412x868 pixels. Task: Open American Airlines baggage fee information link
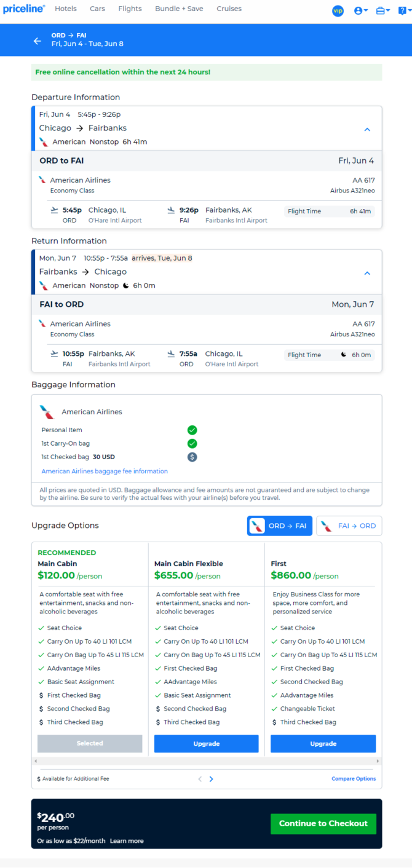pos(105,471)
